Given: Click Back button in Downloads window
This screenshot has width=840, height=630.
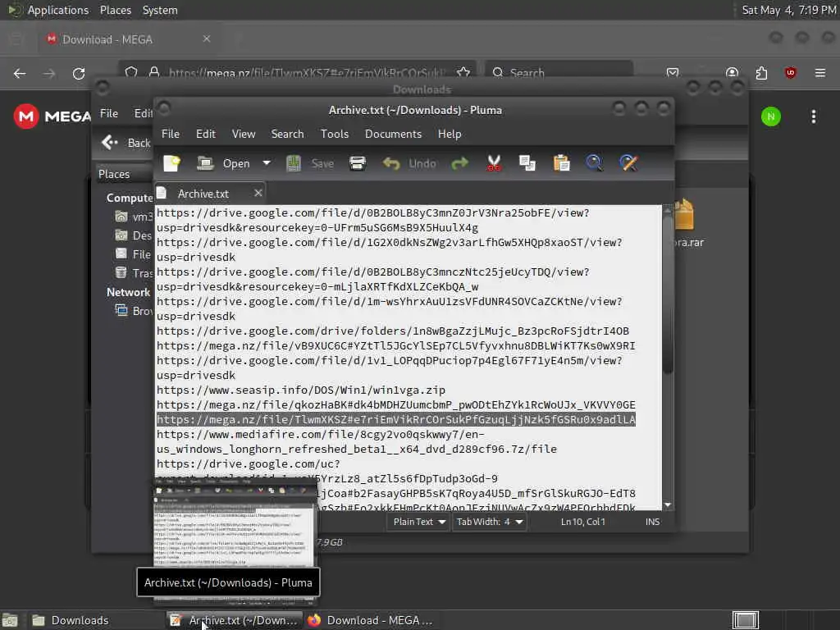Looking at the screenshot, I should pos(126,143).
